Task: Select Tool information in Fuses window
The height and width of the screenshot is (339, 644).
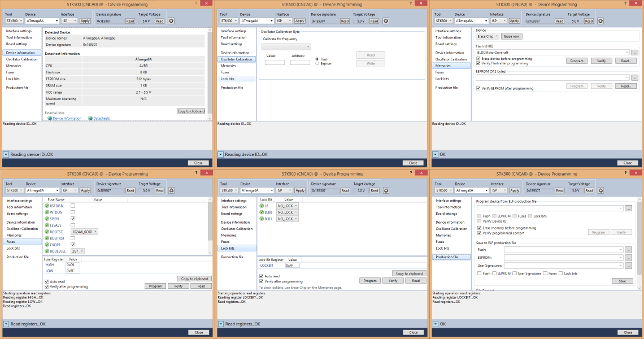Action: pos(19,207)
